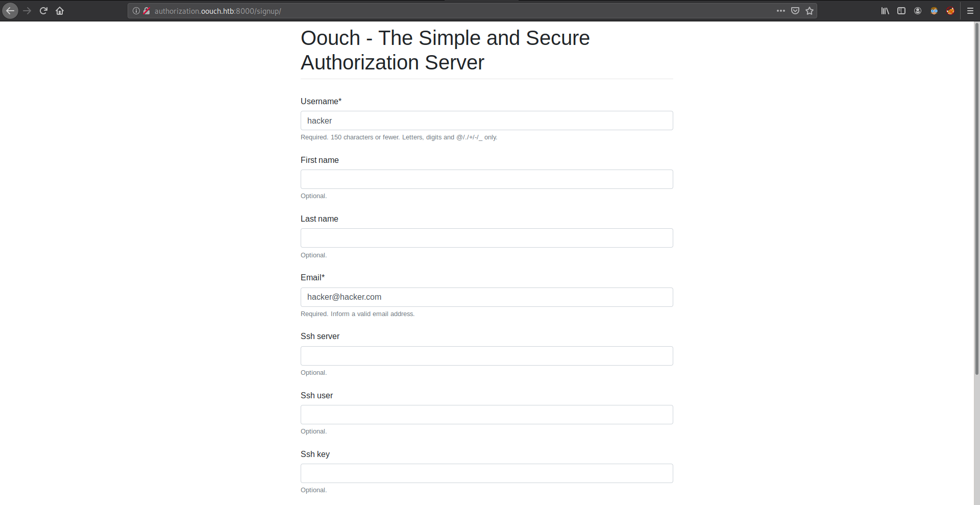This screenshot has height=505, width=980.
Task: Click the Ssh user input box
Action: pyautogui.click(x=487, y=415)
